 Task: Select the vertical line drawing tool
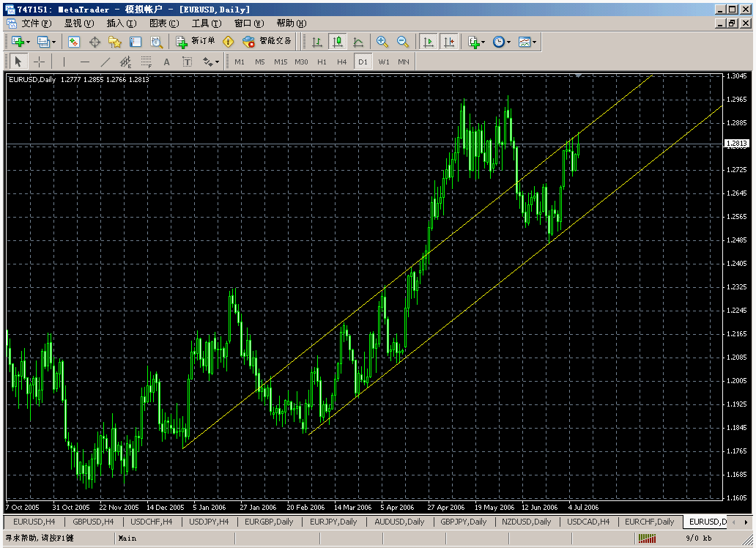(64, 62)
